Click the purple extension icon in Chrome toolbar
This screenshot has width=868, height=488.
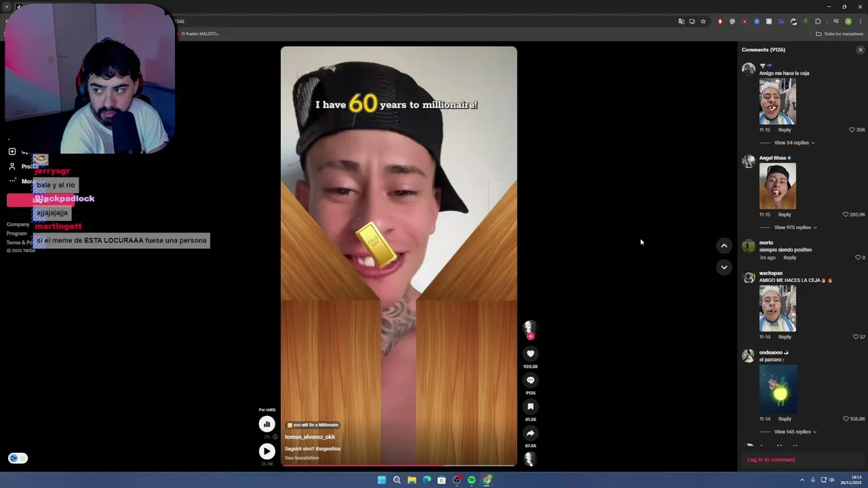tap(781, 21)
